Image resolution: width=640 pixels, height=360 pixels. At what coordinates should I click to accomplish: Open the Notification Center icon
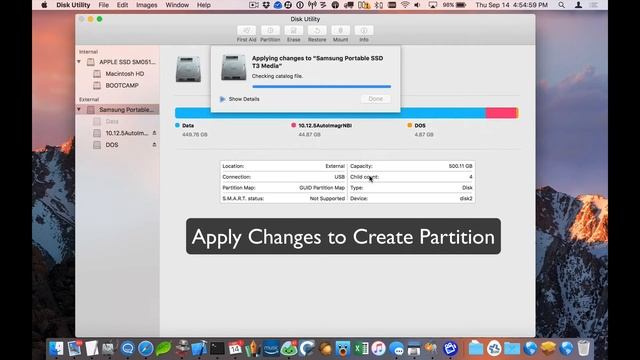point(594,5)
